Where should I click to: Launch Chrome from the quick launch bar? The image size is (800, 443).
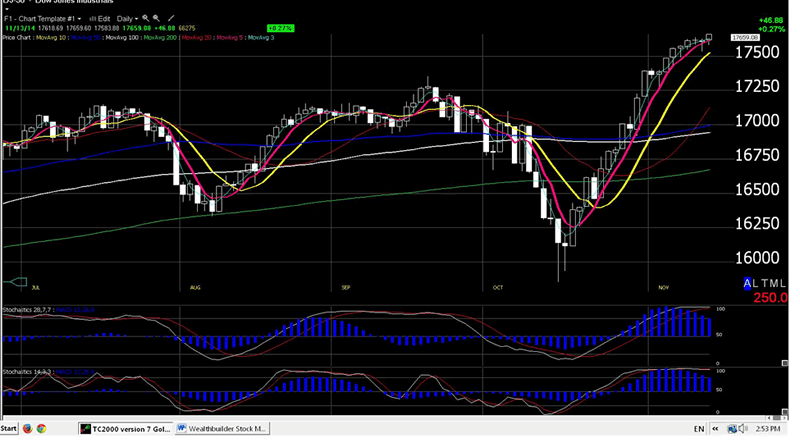pyautogui.click(x=42, y=428)
